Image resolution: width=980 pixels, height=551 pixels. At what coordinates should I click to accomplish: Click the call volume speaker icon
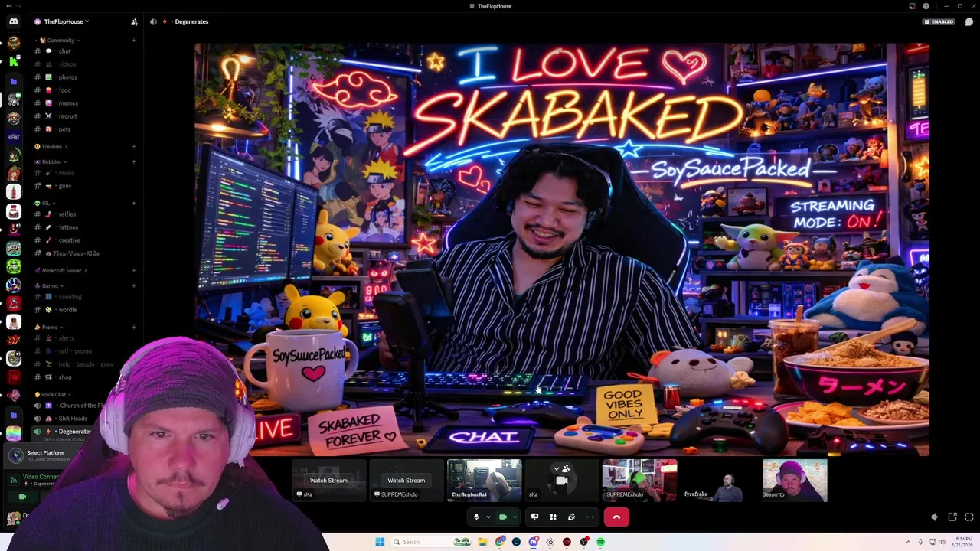[x=934, y=517]
